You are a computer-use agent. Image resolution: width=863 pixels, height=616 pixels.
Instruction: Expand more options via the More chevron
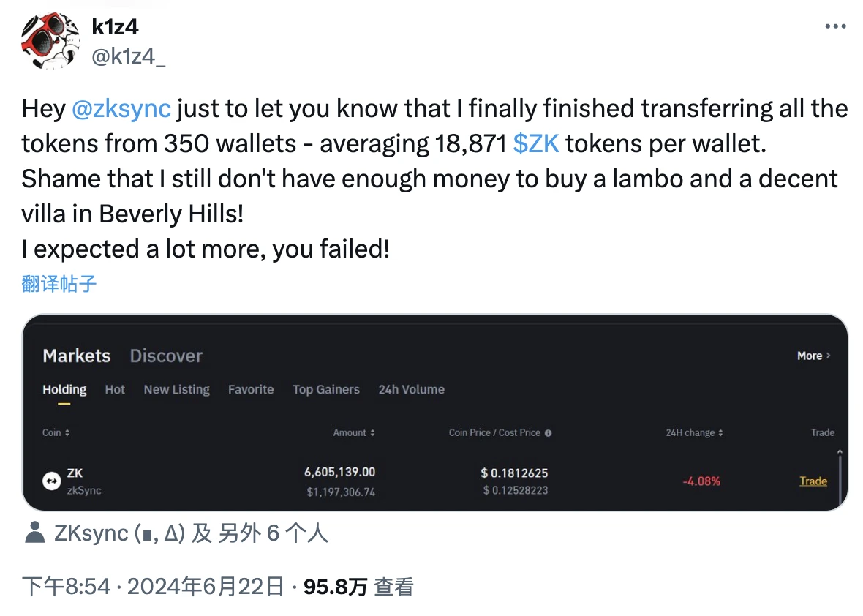(x=827, y=356)
